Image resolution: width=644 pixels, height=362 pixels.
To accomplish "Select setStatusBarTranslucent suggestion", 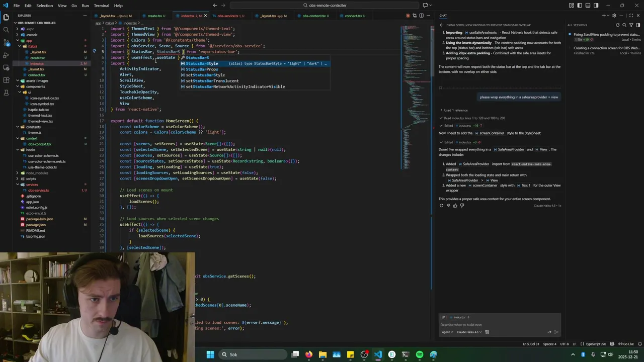I will [x=255, y=81].
